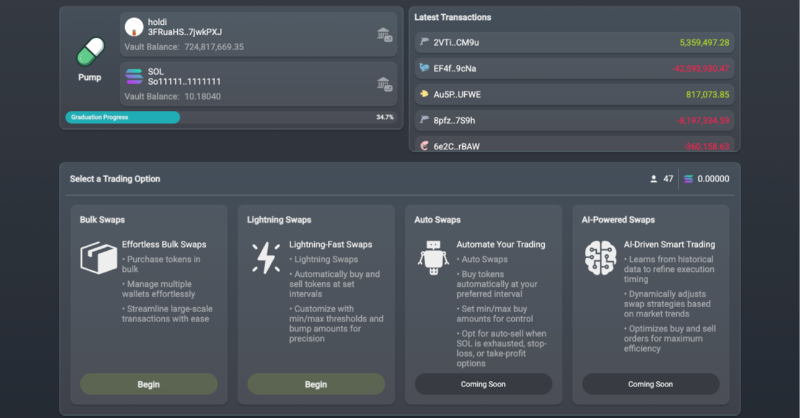Click the fish icon beside Au5P..UFWE
This screenshot has width=800, height=418.
tap(424, 94)
